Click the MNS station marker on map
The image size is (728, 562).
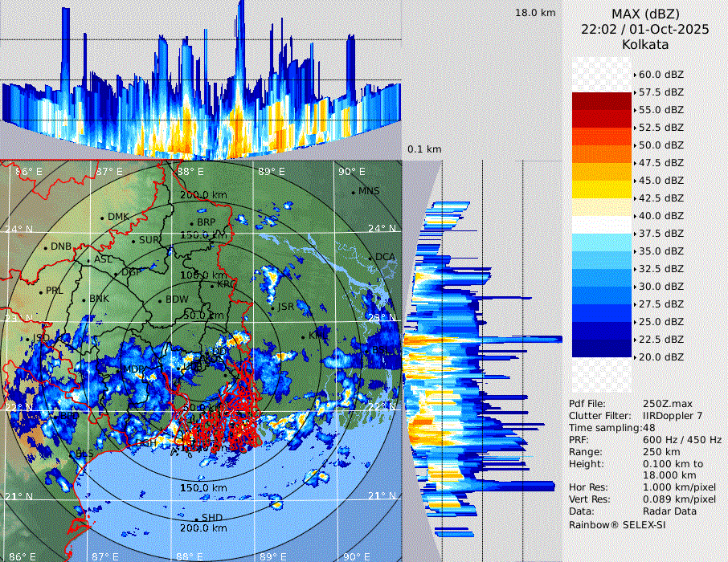353,192
